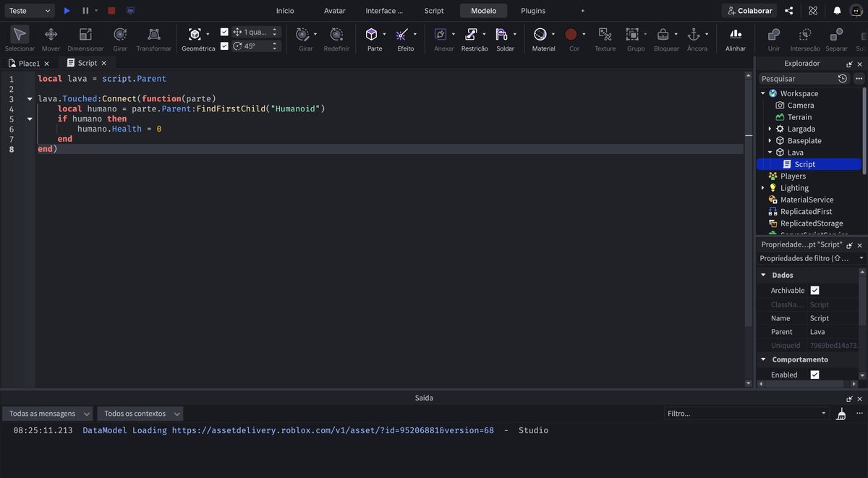Open the Texture tool
The width and height of the screenshot is (868, 478).
pyautogui.click(x=605, y=34)
